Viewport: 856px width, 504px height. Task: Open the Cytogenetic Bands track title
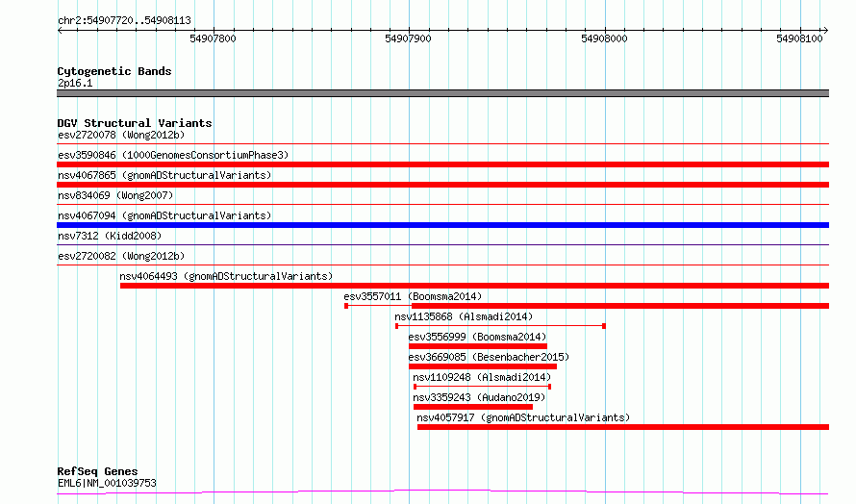coord(114,71)
